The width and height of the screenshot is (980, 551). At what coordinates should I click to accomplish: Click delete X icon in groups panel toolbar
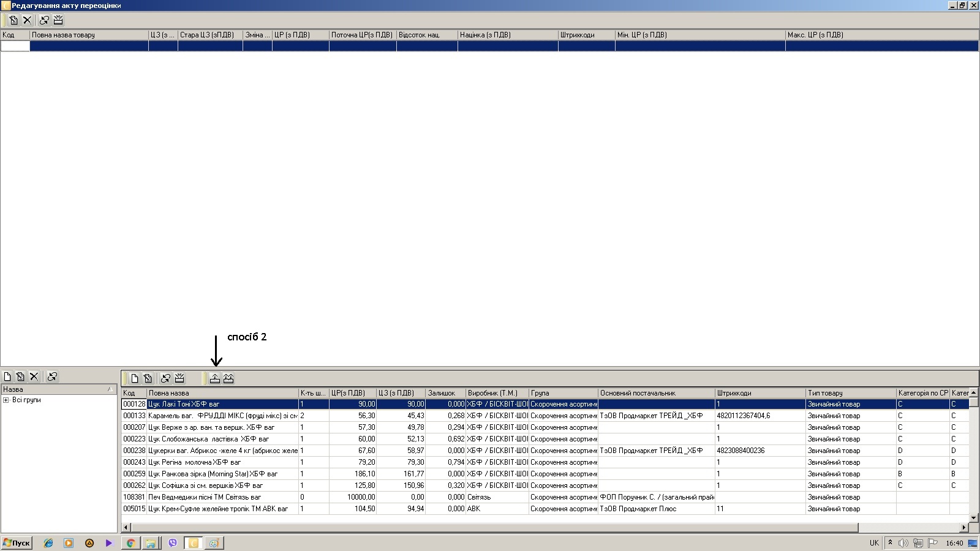point(34,377)
